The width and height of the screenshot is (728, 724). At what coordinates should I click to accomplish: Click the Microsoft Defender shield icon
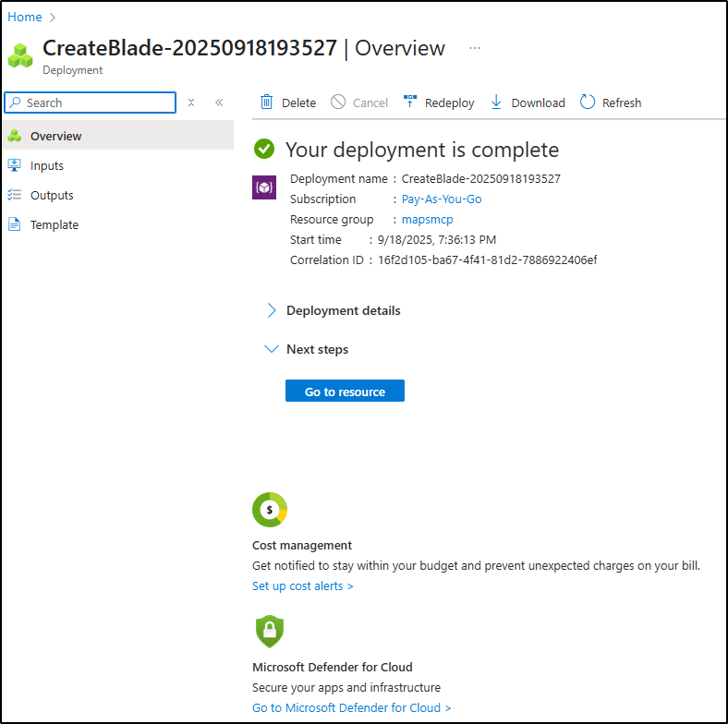[270, 632]
